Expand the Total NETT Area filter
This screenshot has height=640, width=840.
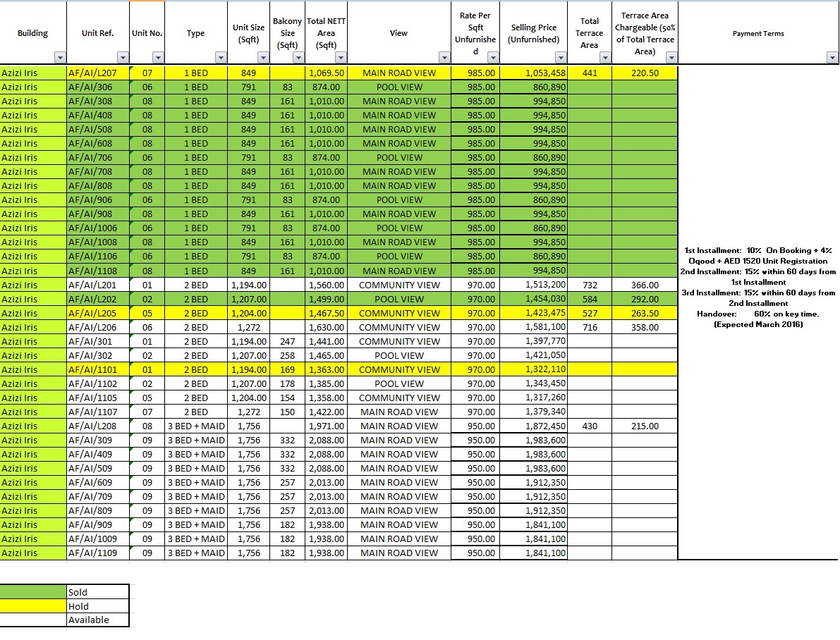[341, 57]
